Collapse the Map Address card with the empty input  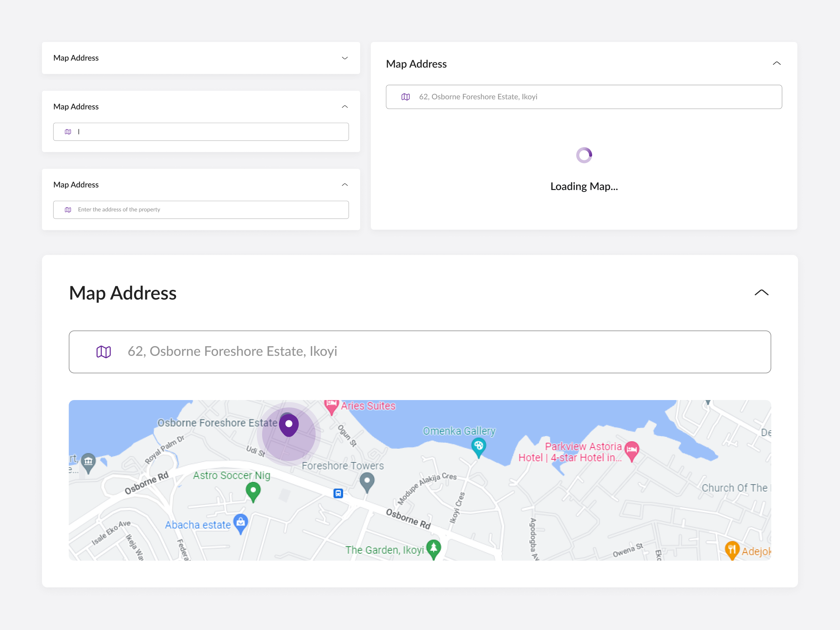click(345, 106)
